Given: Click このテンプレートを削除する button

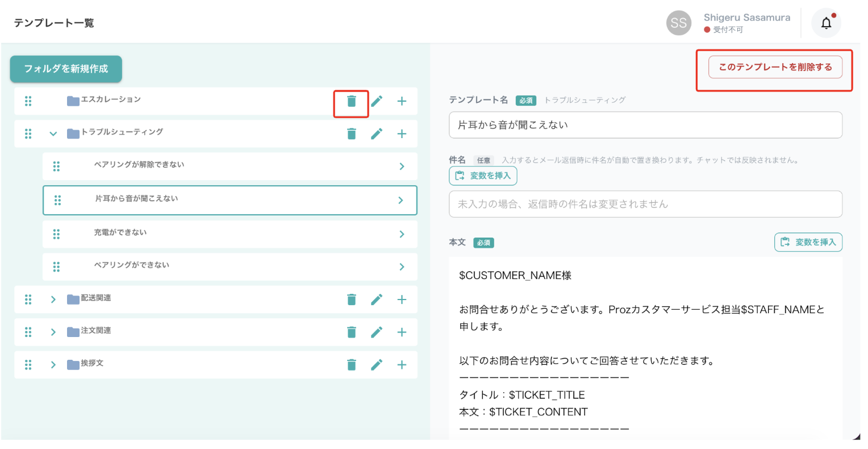Looking at the screenshot, I should (x=775, y=67).
